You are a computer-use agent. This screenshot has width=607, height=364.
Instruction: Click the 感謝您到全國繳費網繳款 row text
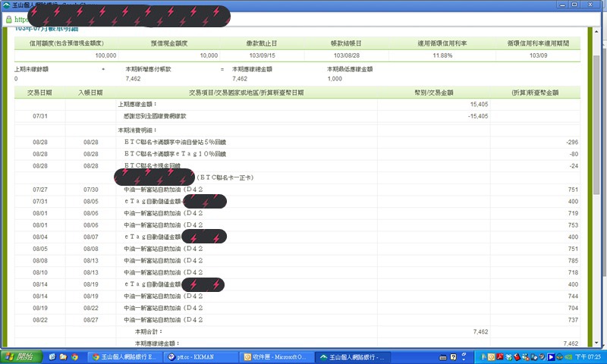(155, 116)
